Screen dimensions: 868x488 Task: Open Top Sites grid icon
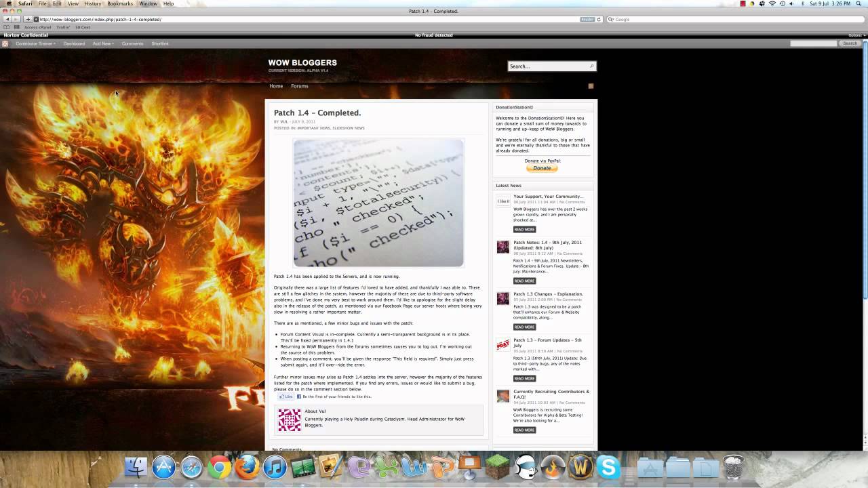click(17, 27)
